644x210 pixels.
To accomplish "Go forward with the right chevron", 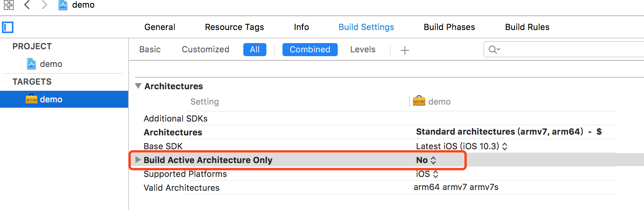I will (x=45, y=5).
